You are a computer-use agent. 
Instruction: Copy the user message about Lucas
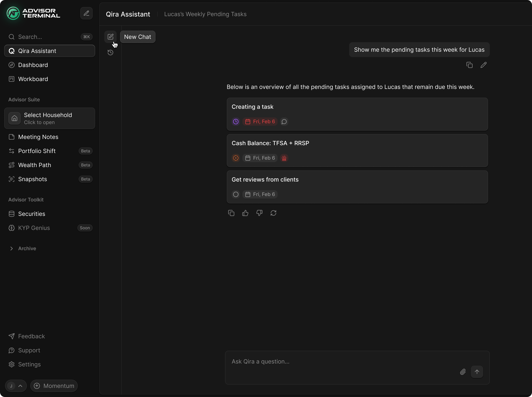(469, 65)
